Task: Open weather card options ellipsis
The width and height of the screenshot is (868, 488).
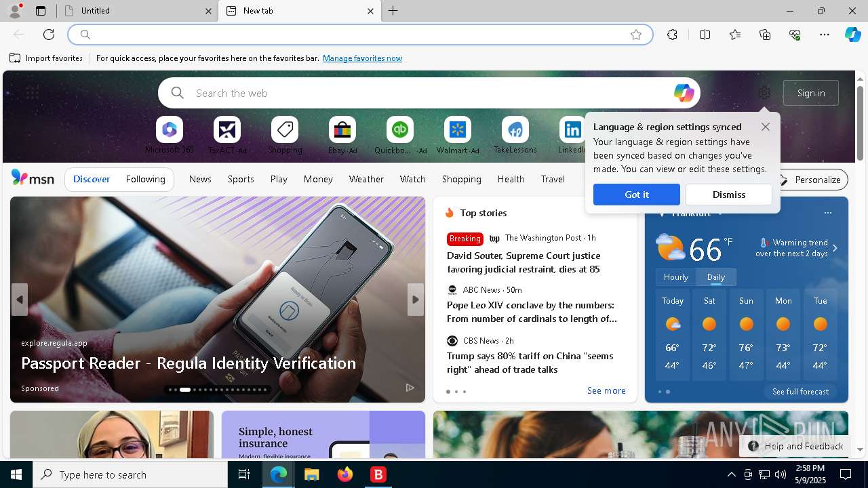Action: point(827,213)
